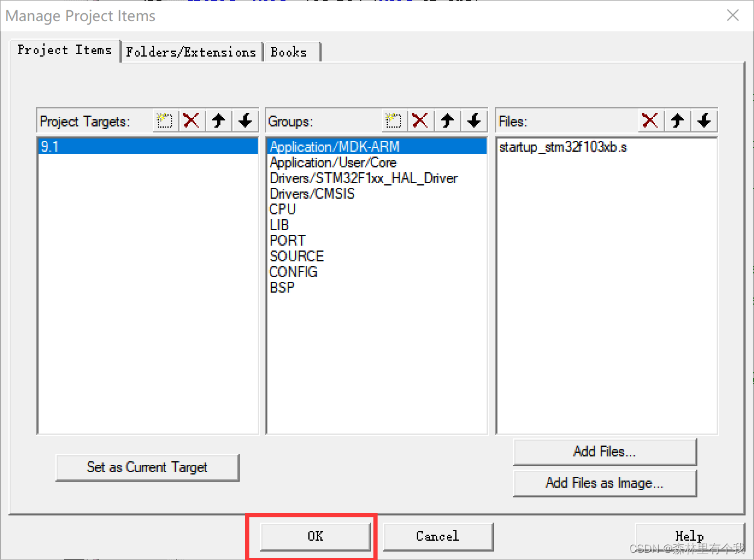Select the Drivers/CMSIS group
Image resolution: width=754 pixels, height=560 pixels.
pos(376,194)
